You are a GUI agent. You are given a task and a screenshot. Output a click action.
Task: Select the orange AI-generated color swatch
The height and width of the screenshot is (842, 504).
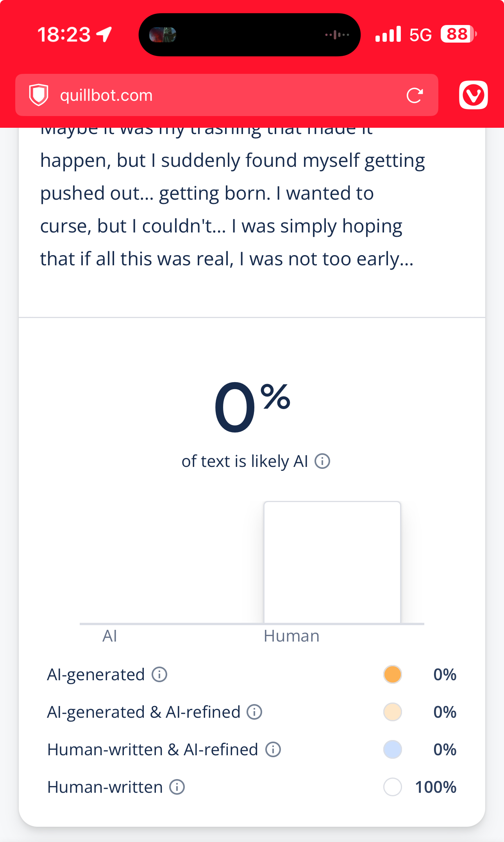tap(393, 674)
